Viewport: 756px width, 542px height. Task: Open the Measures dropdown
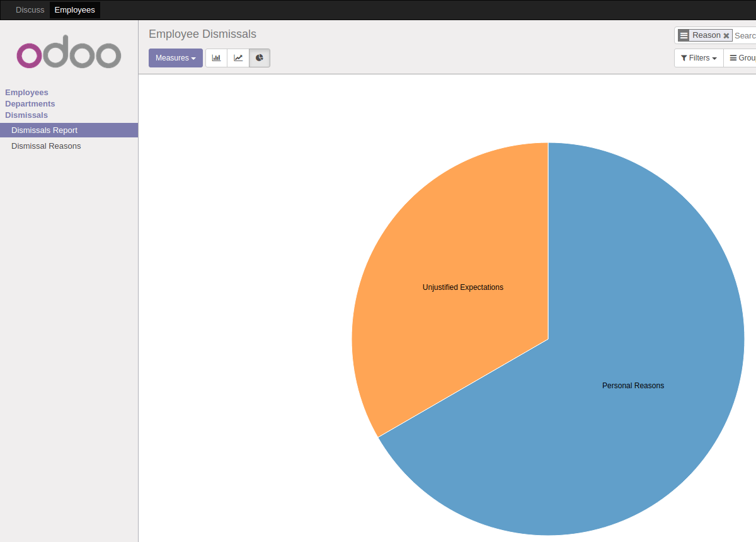pos(175,57)
